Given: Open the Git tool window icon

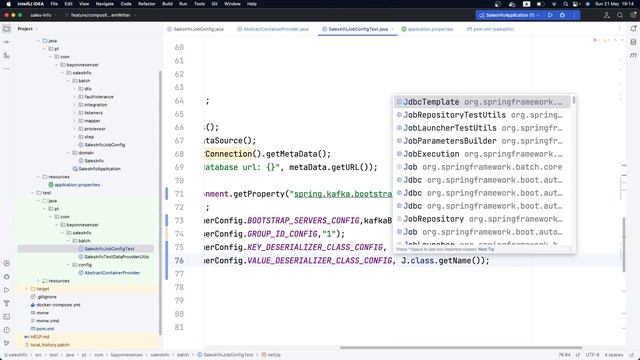Looking at the screenshot, I should (x=7, y=343).
